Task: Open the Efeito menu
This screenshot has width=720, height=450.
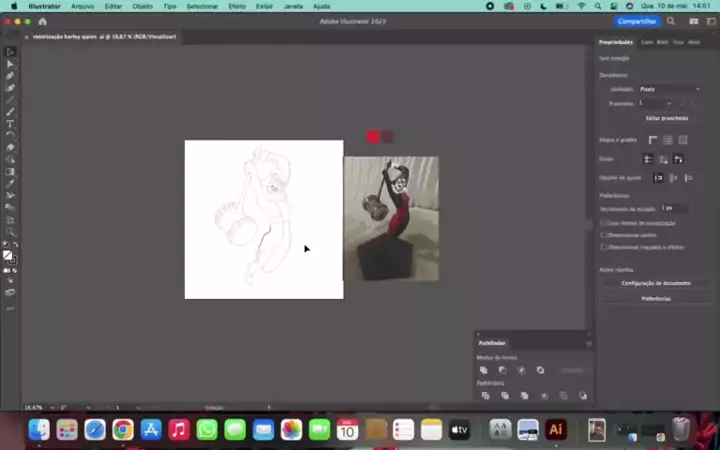Action: pos(237,6)
